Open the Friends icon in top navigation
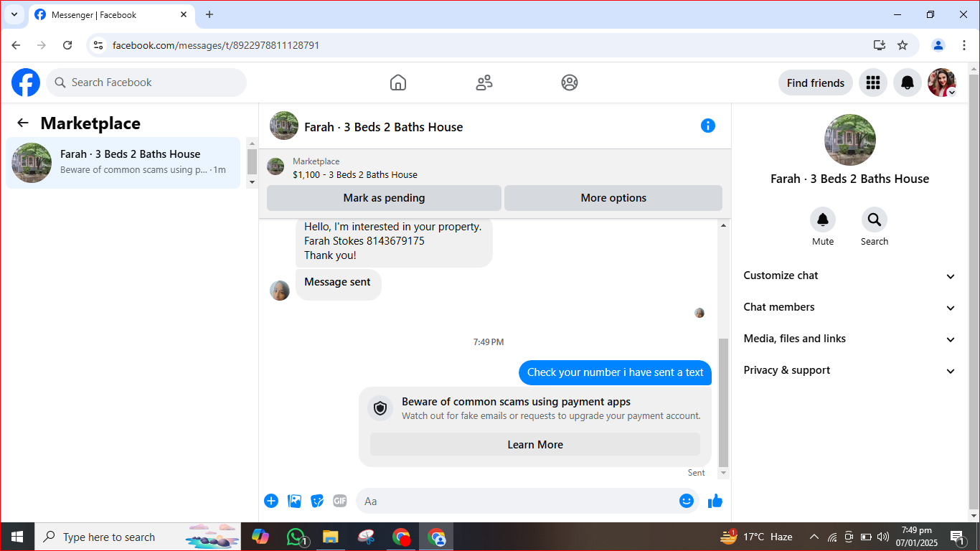The width and height of the screenshot is (980, 551). tap(484, 83)
